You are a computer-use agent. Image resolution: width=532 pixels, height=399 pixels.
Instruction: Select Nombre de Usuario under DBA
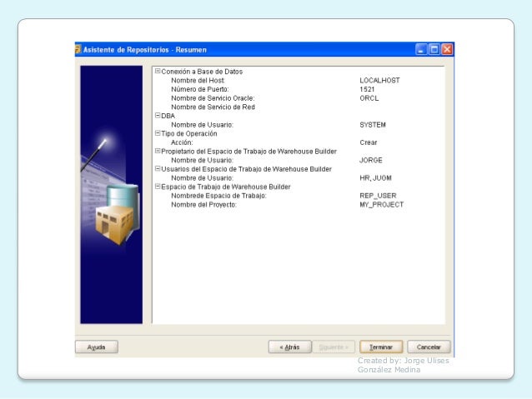pyautogui.click(x=203, y=125)
